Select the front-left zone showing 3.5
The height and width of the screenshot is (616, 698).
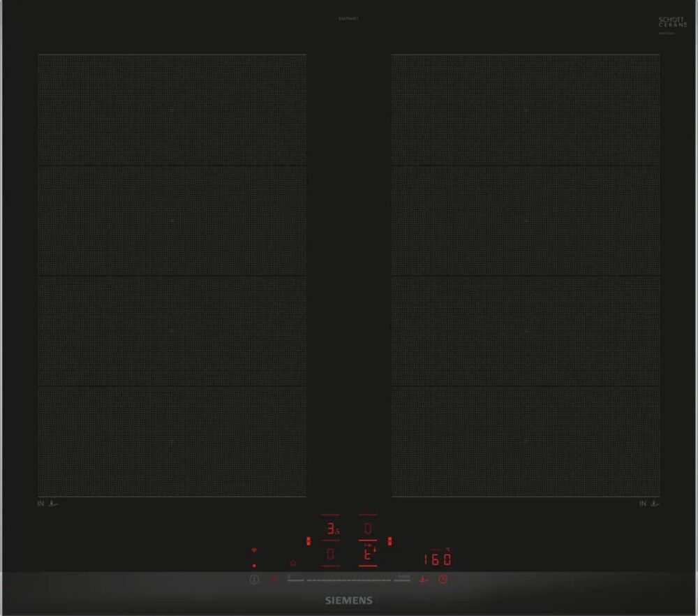(x=330, y=530)
